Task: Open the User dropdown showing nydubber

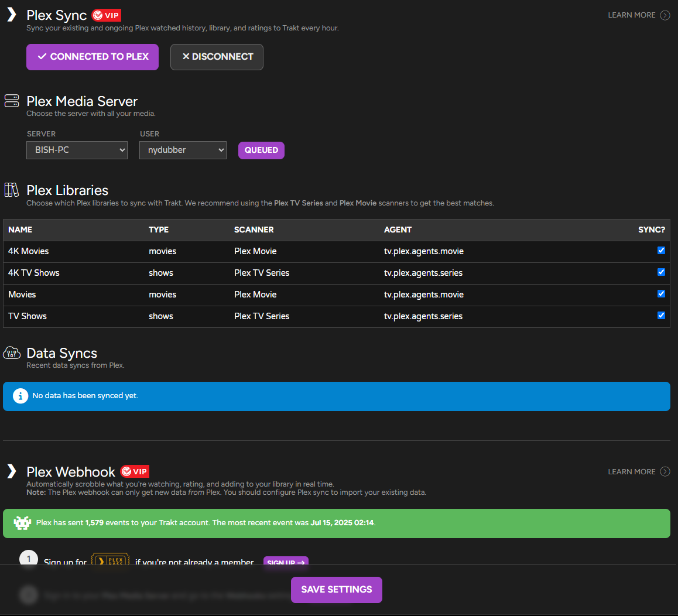Action: [183, 150]
